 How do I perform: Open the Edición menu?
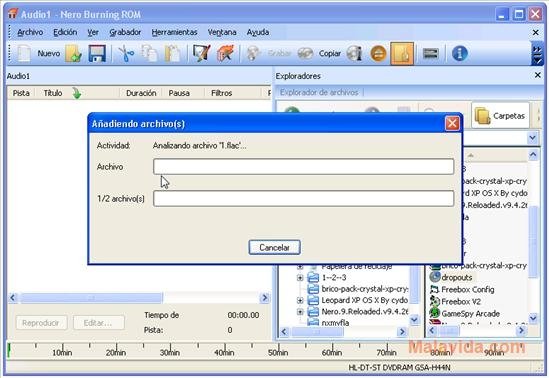point(65,32)
